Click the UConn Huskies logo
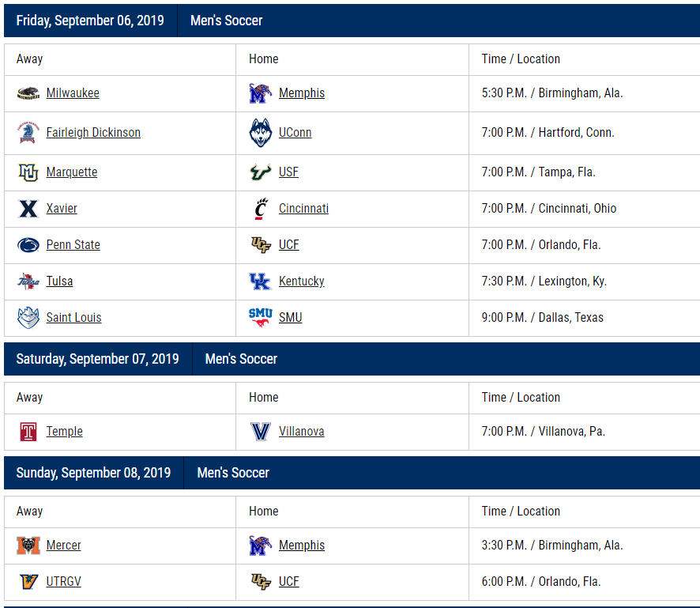The image size is (700, 608). 260,133
